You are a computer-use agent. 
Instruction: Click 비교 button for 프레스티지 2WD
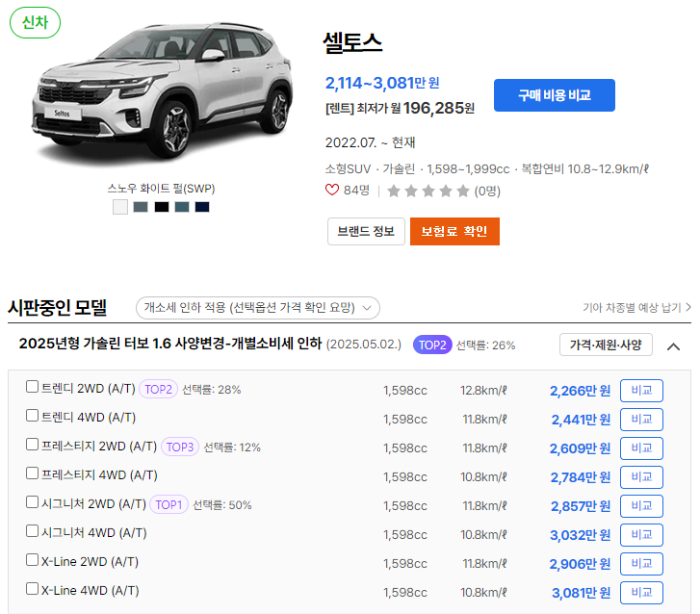click(x=641, y=448)
